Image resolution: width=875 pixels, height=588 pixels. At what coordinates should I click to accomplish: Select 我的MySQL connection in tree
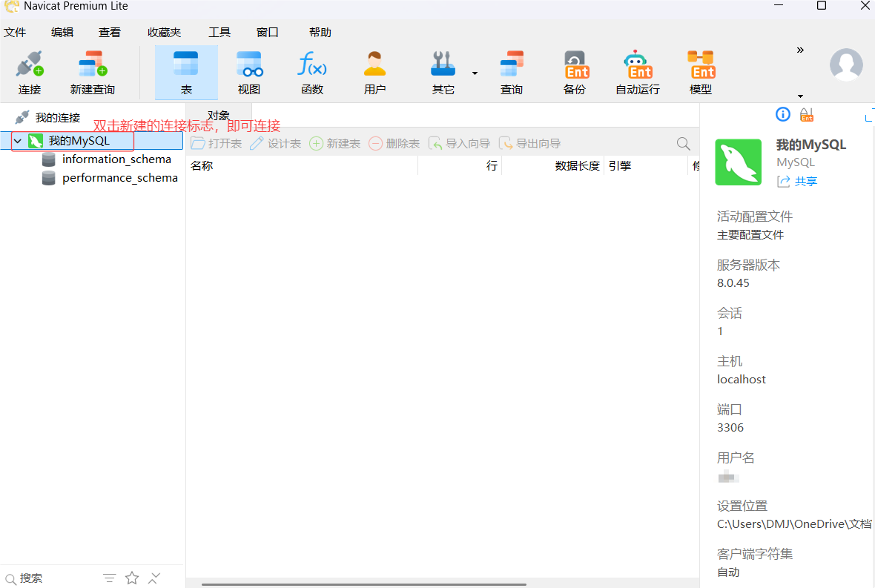pos(79,141)
